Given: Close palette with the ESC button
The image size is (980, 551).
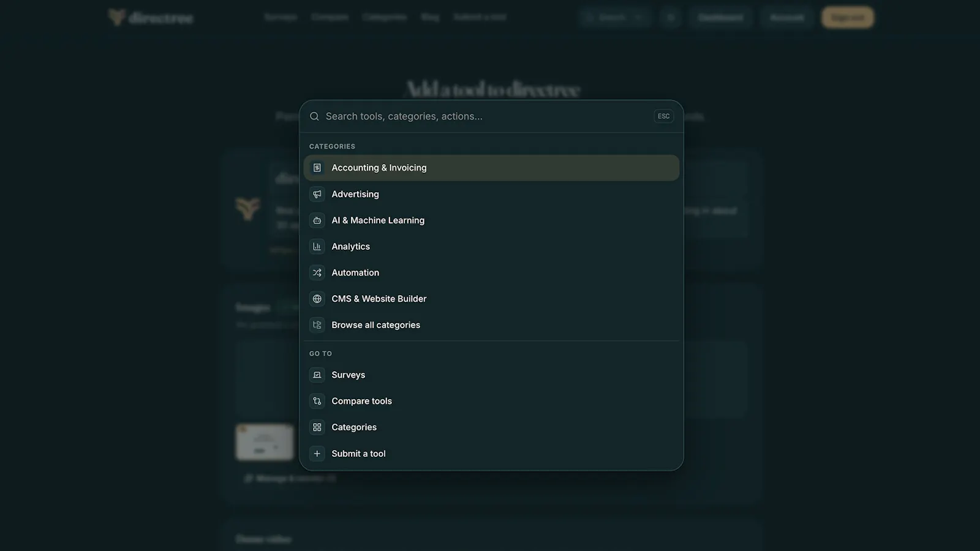Looking at the screenshot, I should (x=663, y=116).
